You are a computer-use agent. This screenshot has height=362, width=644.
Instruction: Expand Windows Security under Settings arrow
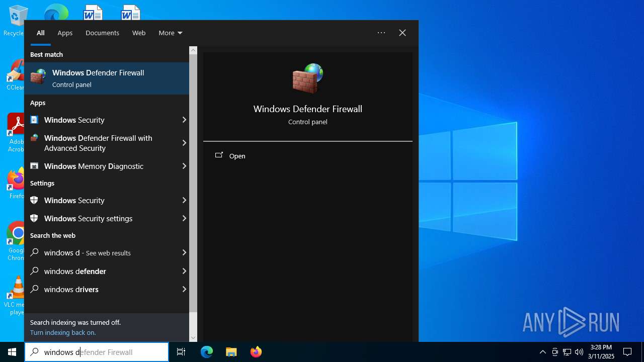pyautogui.click(x=184, y=200)
